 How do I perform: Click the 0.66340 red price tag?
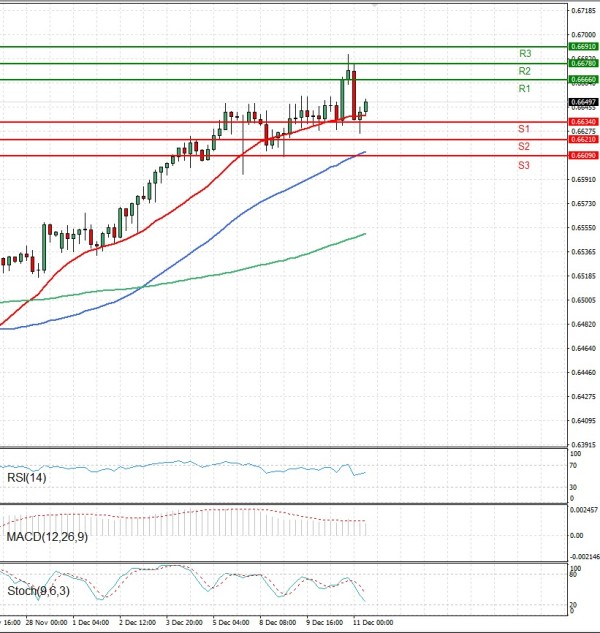583,122
